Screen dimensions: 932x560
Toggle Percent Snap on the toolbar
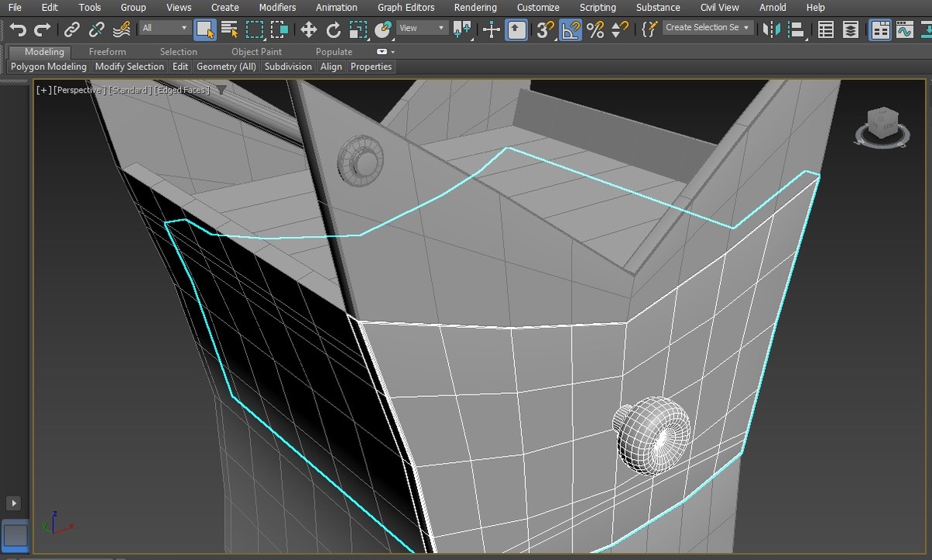(x=595, y=30)
